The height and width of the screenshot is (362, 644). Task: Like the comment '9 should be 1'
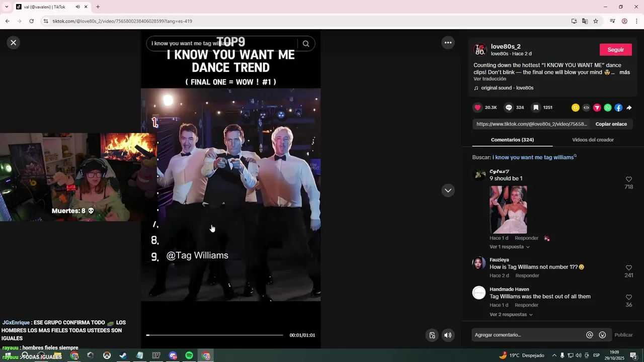[628, 179]
